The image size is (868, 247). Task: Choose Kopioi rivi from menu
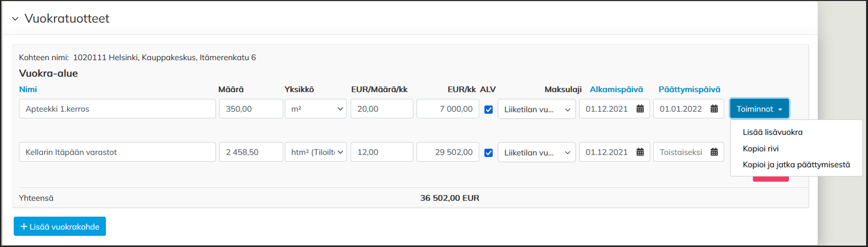click(x=760, y=148)
